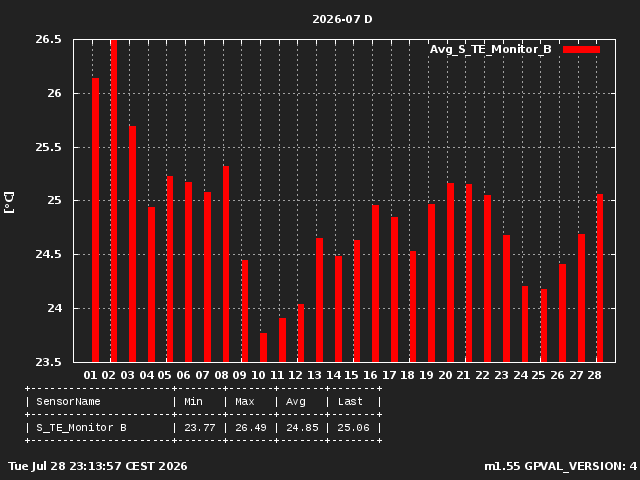Click the y-axis label 24.5
Screen dimensions: 640x480
(49, 254)
